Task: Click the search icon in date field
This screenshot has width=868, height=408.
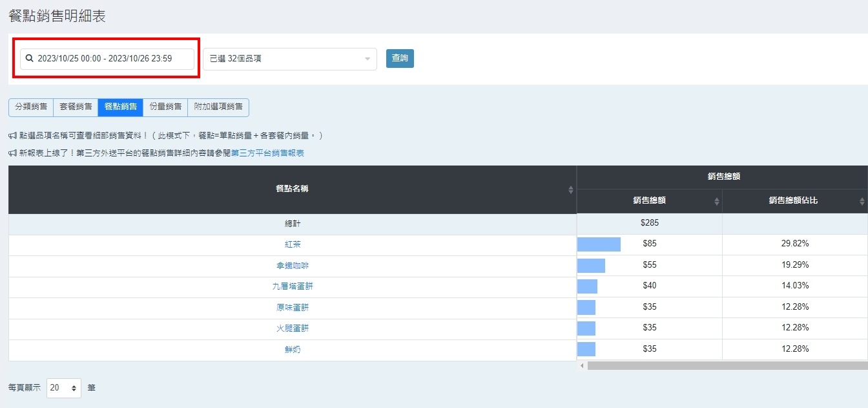Action: (x=29, y=59)
